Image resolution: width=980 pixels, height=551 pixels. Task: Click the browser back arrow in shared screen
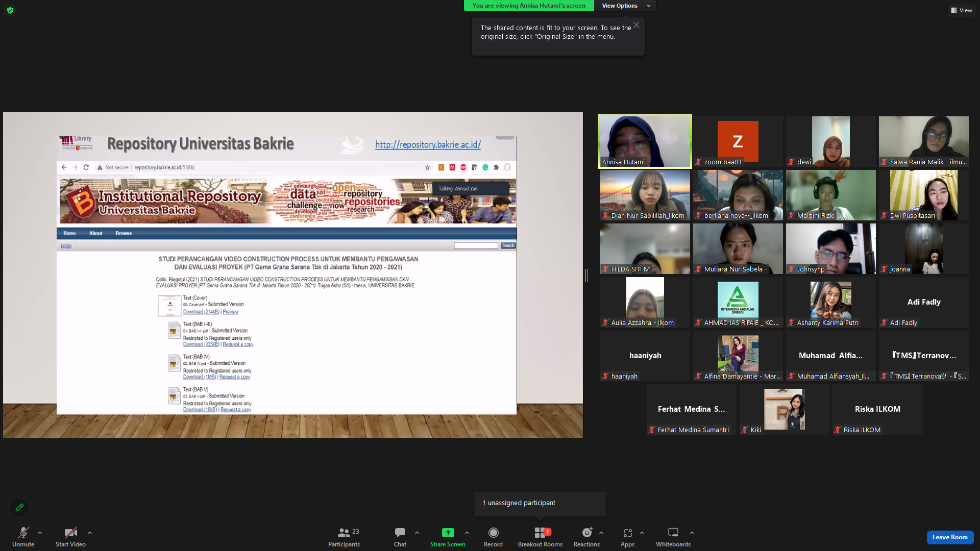[x=64, y=167]
